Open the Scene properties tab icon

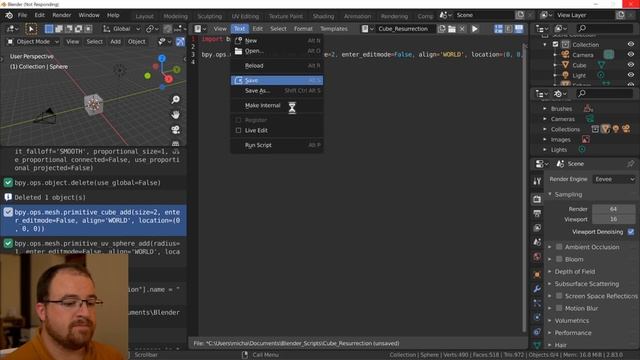[x=537, y=242]
